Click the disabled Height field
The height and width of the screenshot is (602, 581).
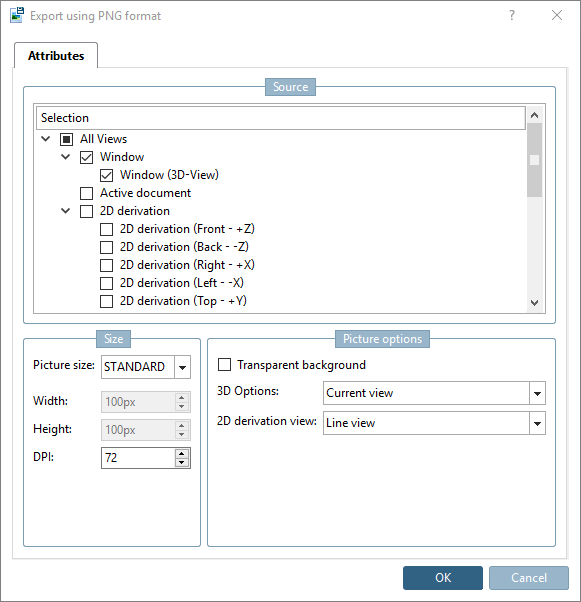click(x=138, y=430)
